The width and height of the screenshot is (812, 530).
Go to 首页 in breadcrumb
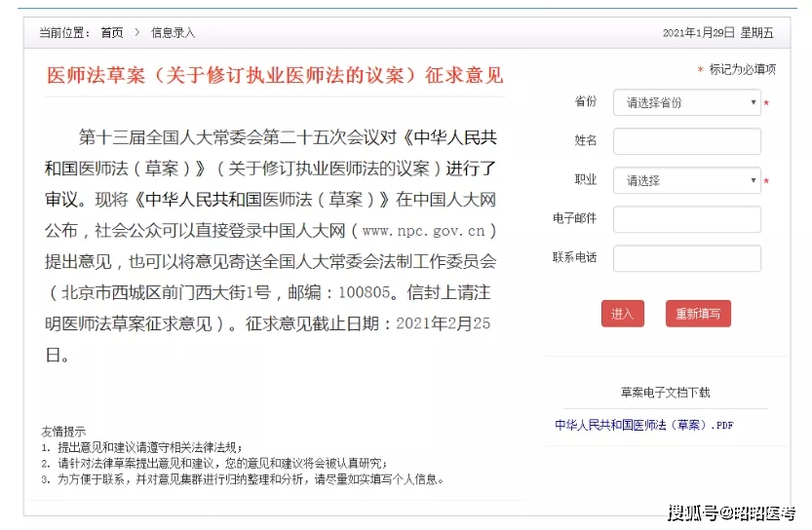click(112, 33)
